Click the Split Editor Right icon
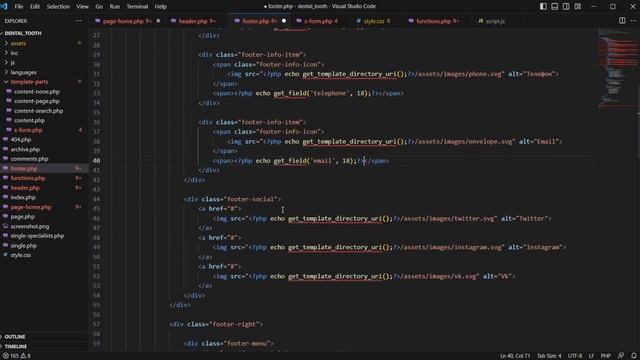The image size is (640, 360). [x=622, y=21]
